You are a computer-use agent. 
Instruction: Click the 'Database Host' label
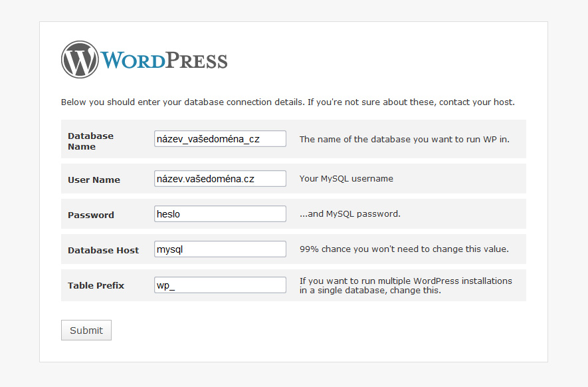(x=103, y=251)
